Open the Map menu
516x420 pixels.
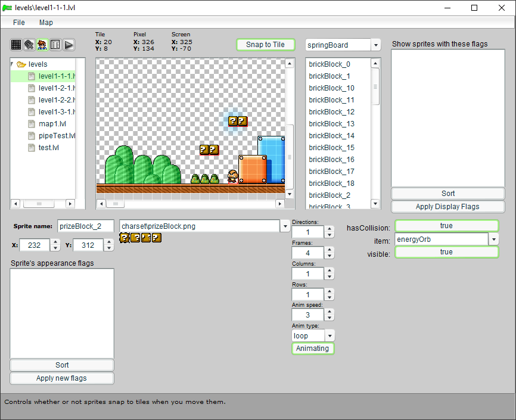pyautogui.click(x=46, y=22)
